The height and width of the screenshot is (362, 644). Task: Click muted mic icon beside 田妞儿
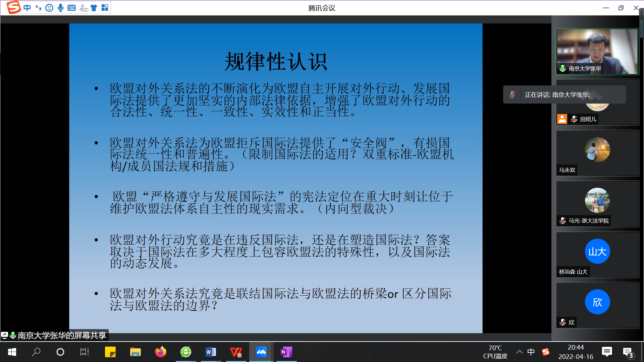click(x=574, y=119)
